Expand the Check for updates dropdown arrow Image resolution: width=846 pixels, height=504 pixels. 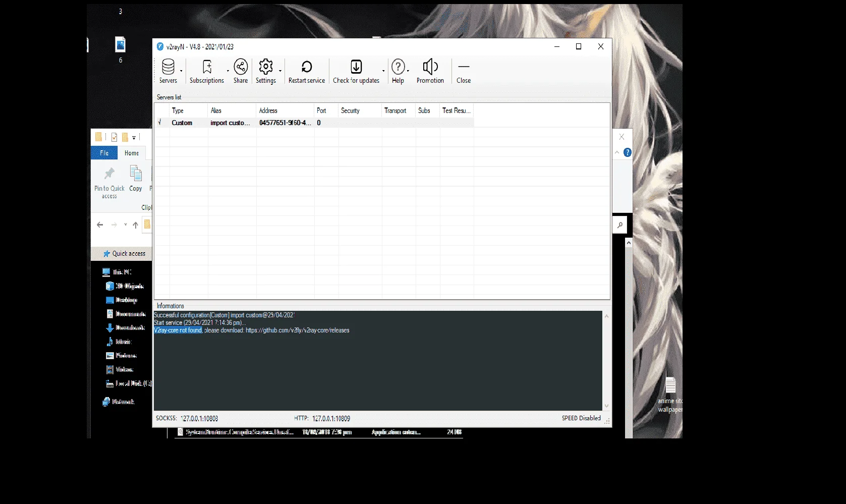pyautogui.click(x=383, y=71)
